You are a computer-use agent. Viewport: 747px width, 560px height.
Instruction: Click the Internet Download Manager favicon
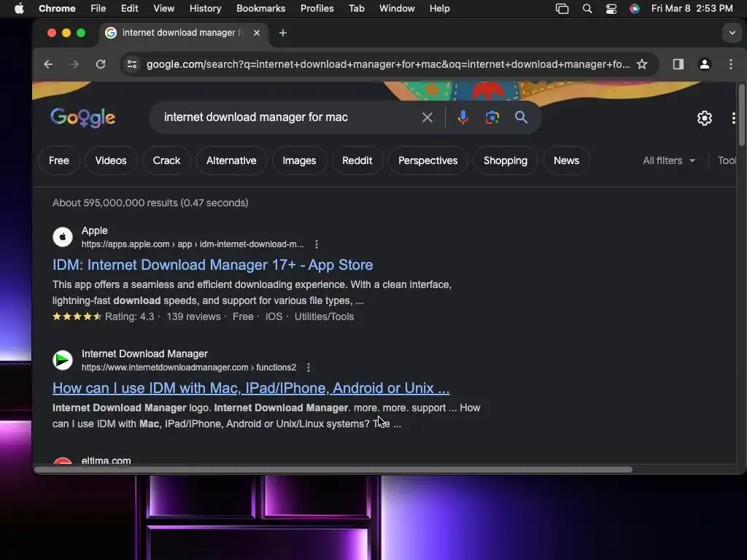pyautogui.click(x=63, y=360)
